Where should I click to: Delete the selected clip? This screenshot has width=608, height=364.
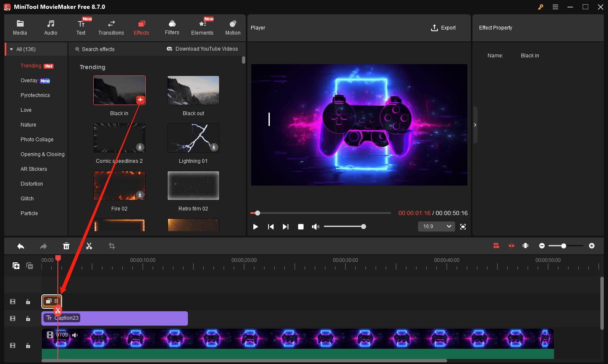(x=66, y=246)
